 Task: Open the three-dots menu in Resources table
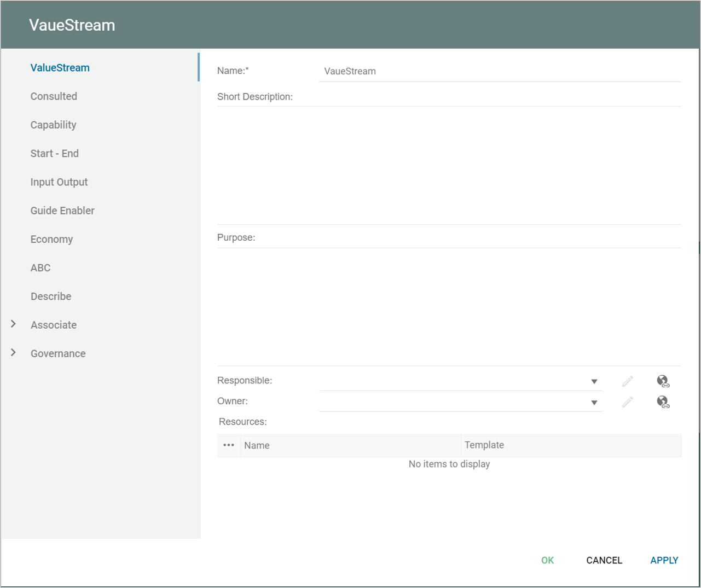(x=229, y=445)
